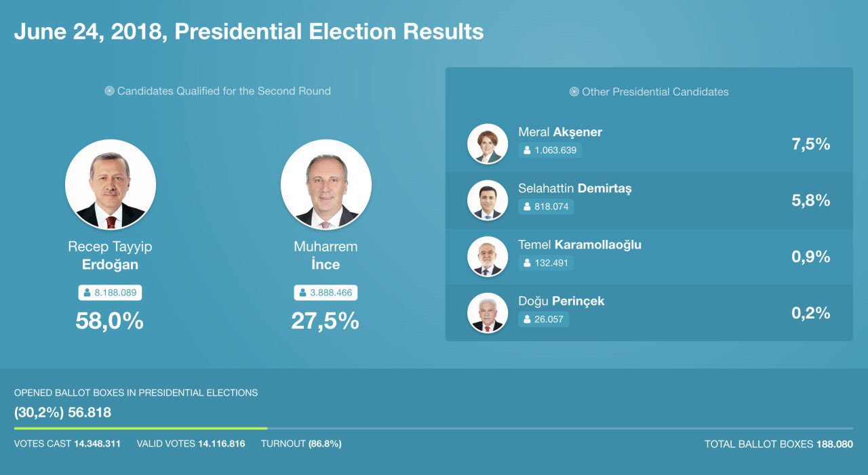
Task: Click the Temel Karamollaoğlu candidate name
Action: tap(579, 245)
